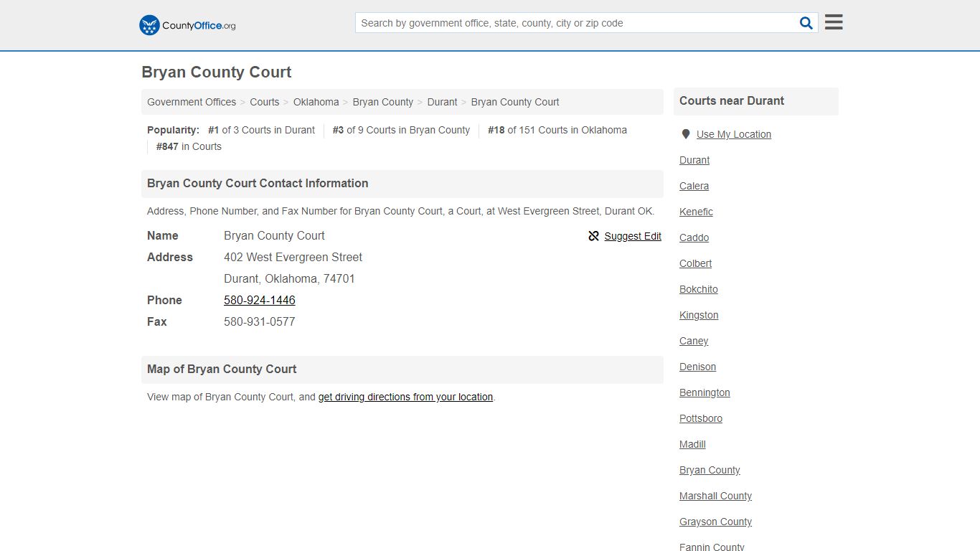Call phone number 580-924-1446

tap(260, 300)
